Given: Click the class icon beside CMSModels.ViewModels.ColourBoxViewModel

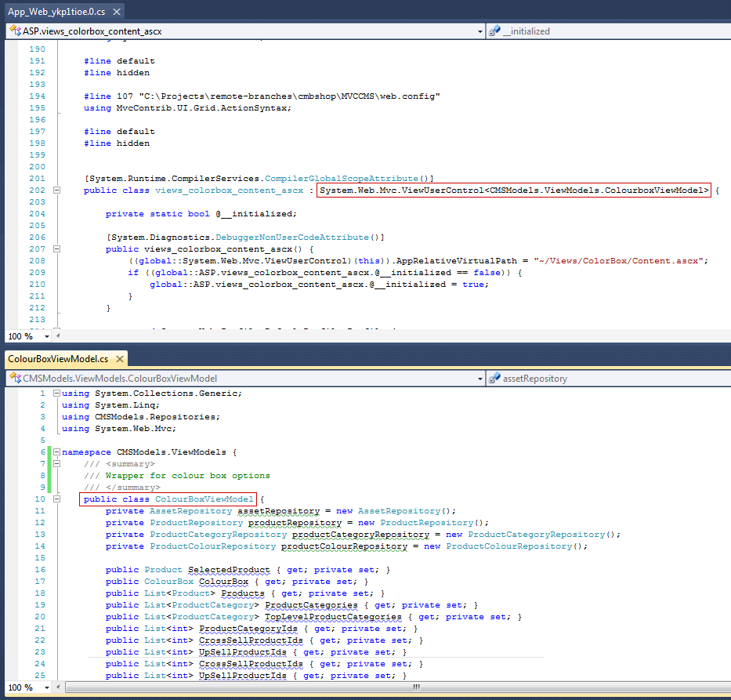Looking at the screenshot, I should 16,378.
